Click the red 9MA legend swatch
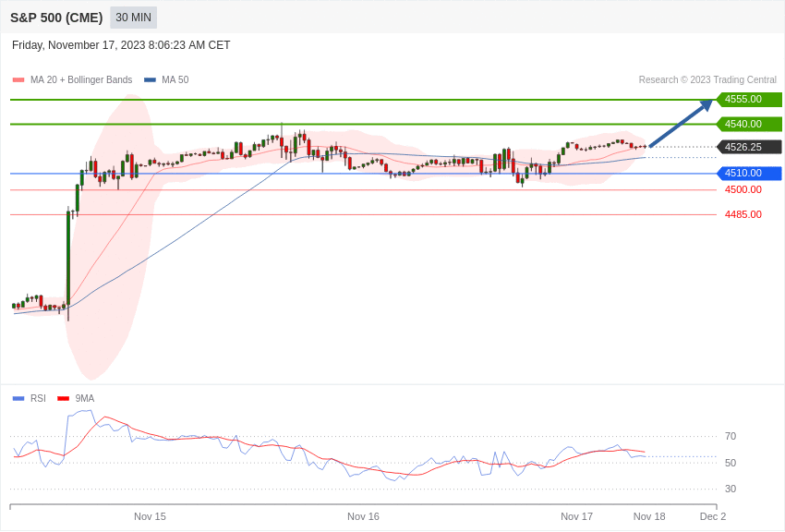This screenshot has height=532, width=785. [64, 399]
